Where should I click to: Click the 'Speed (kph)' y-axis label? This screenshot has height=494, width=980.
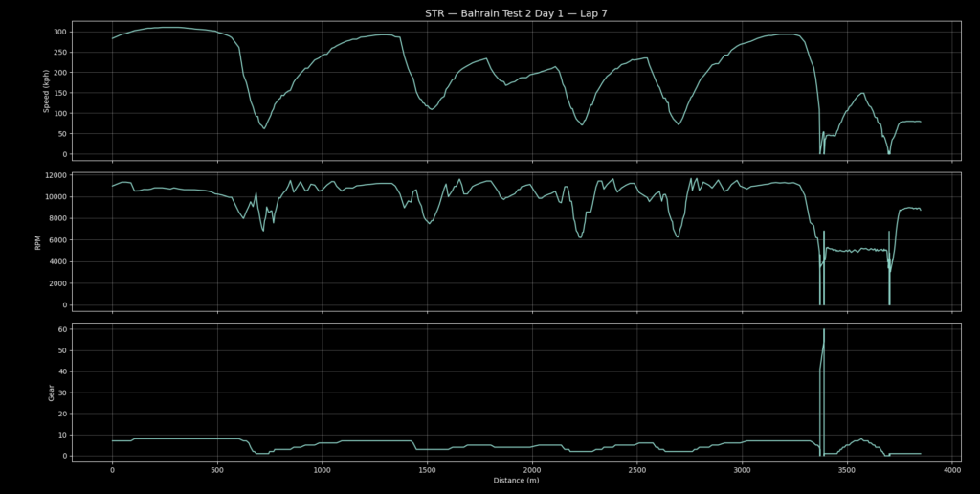(x=47, y=91)
